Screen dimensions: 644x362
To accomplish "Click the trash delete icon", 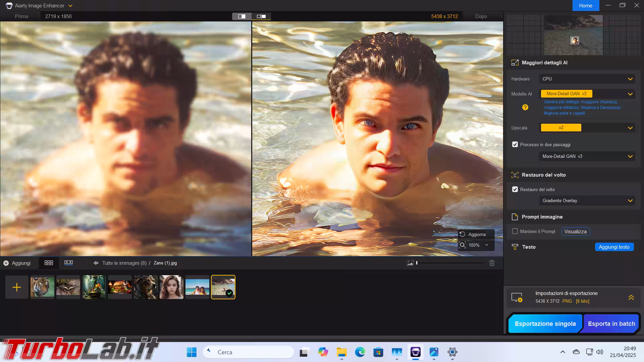I will coord(492,263).
